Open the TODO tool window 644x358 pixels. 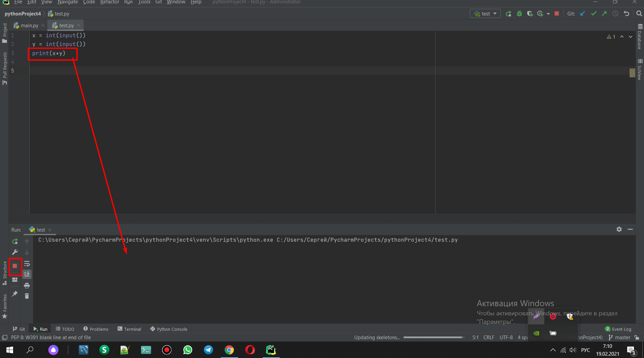[x=65, y=329]
